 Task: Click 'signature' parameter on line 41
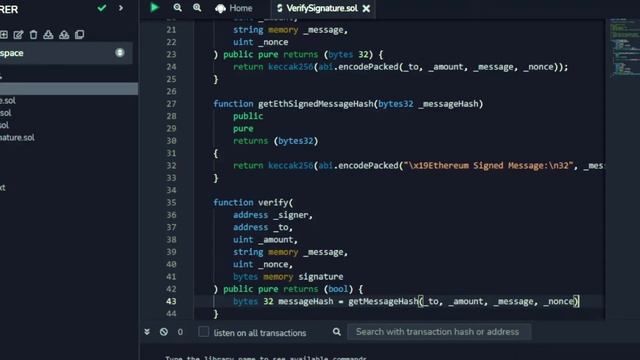coord(320,277)
